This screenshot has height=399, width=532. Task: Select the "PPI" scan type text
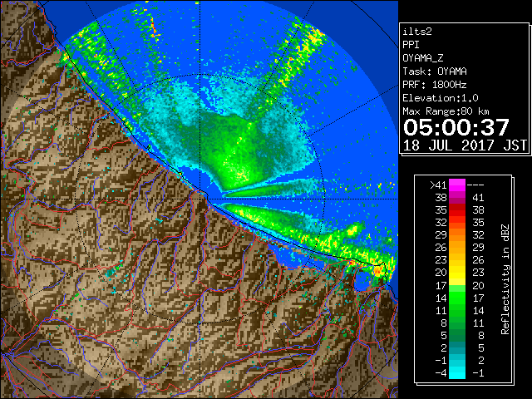pyautogui.click(x=411, y=45)
